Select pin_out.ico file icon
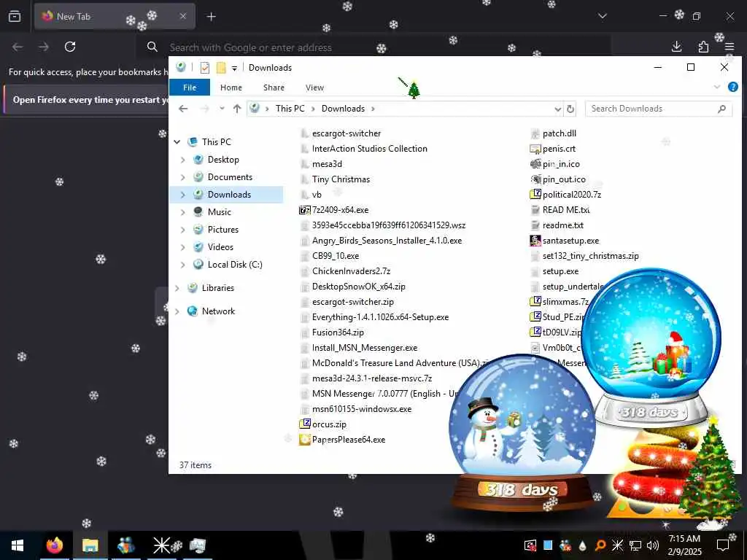 pyautogui.click(x=535, y=179)
